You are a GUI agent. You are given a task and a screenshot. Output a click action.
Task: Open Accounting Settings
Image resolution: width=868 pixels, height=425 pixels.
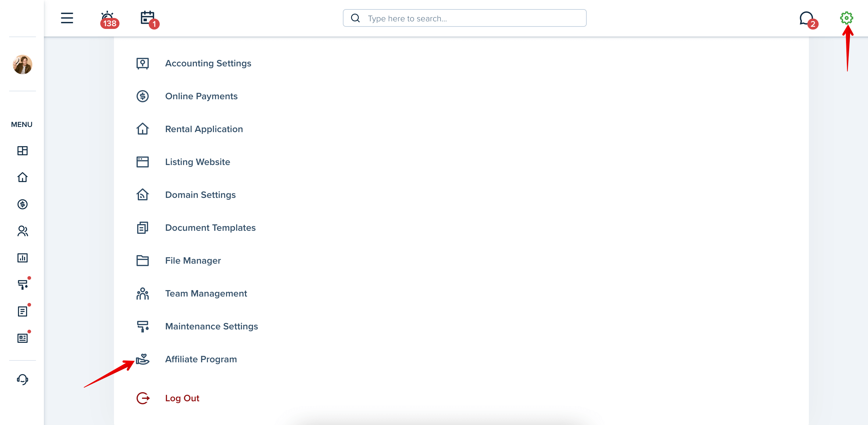208,63
